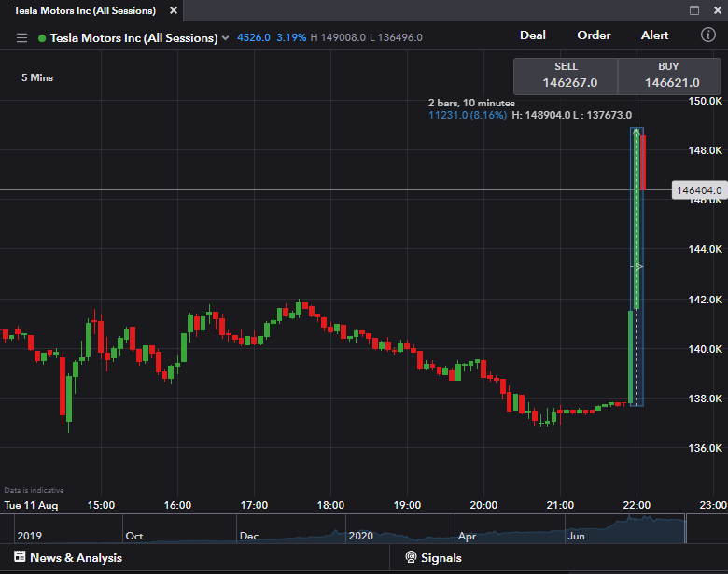This screenshot has height=574, width=728.
Task: Click the 146404.0 current price label
Action: point(699,190)
